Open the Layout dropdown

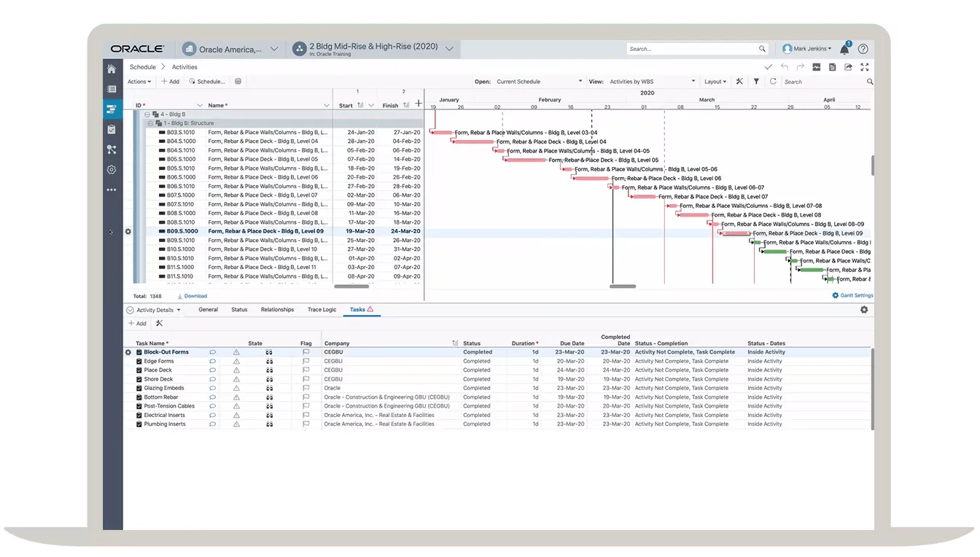(x=715, y=82)
